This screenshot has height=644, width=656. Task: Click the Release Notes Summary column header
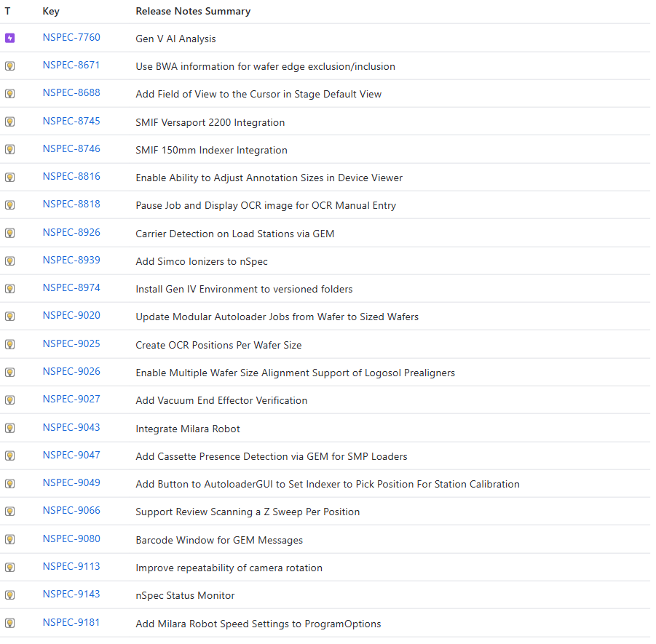(x=193, y=12)
